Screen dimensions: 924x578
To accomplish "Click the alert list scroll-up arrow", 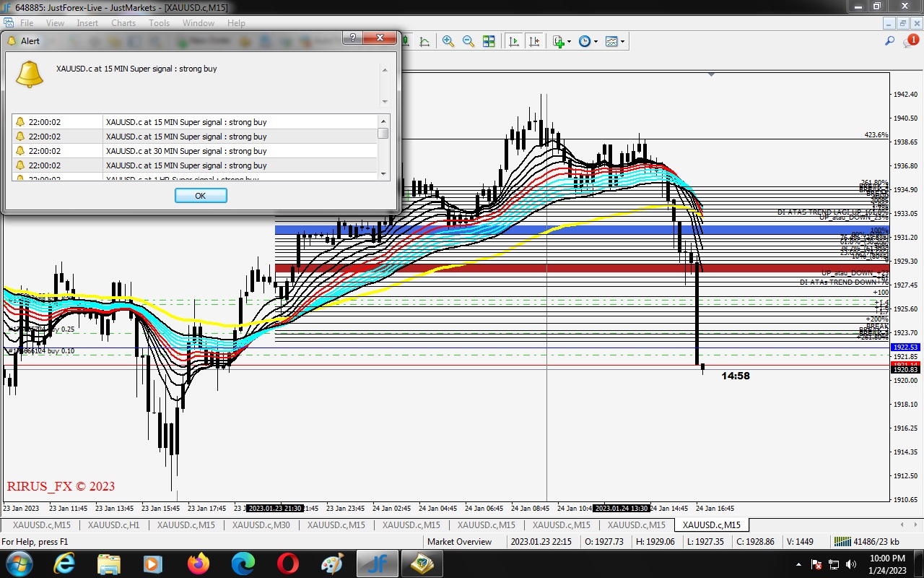I will 383,120.
